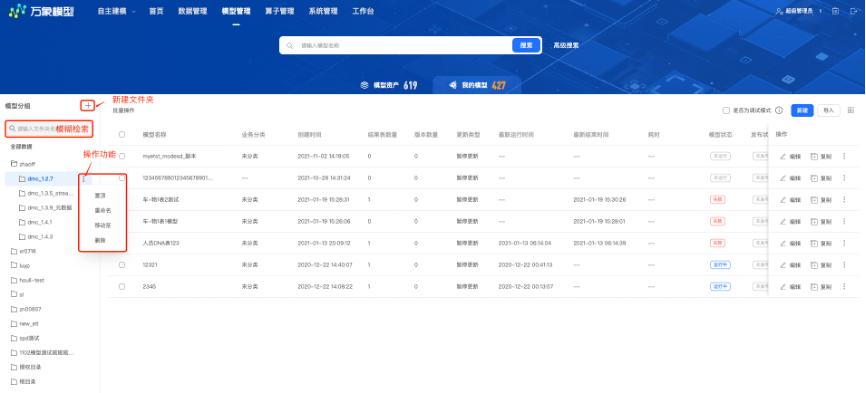The image size is (866, 393).
Task: Click the edit pencil for 车-物1表1模型 row
Action: tap(783, 221)
